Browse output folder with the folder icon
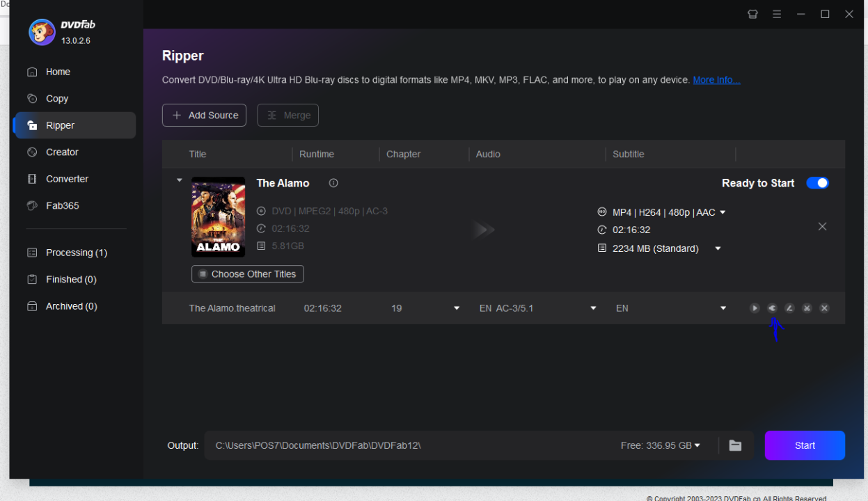Viewport: 868px width, 501px height. pos(735,445)
